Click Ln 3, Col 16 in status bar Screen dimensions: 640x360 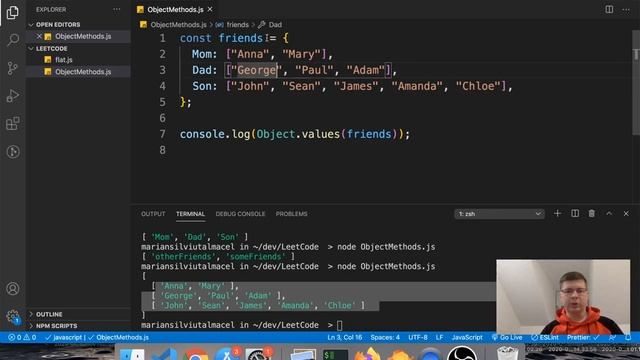344,338
